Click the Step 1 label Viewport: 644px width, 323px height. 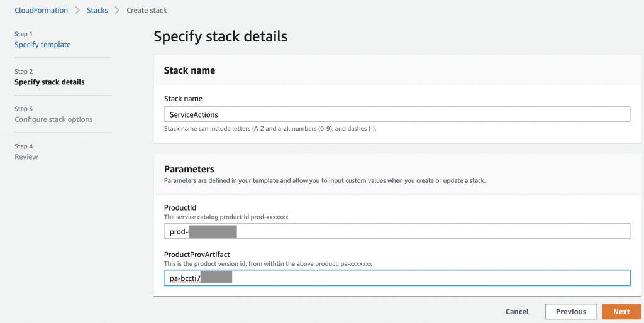tap(23, 34)
